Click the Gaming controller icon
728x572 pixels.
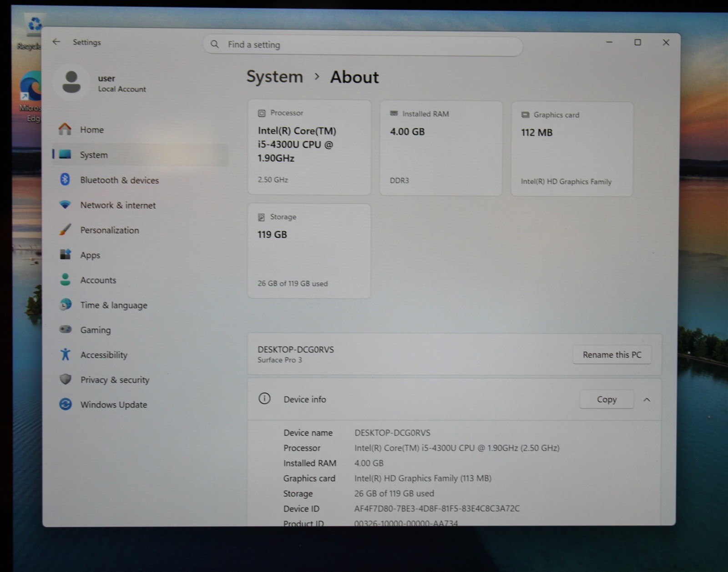(65, 329)
